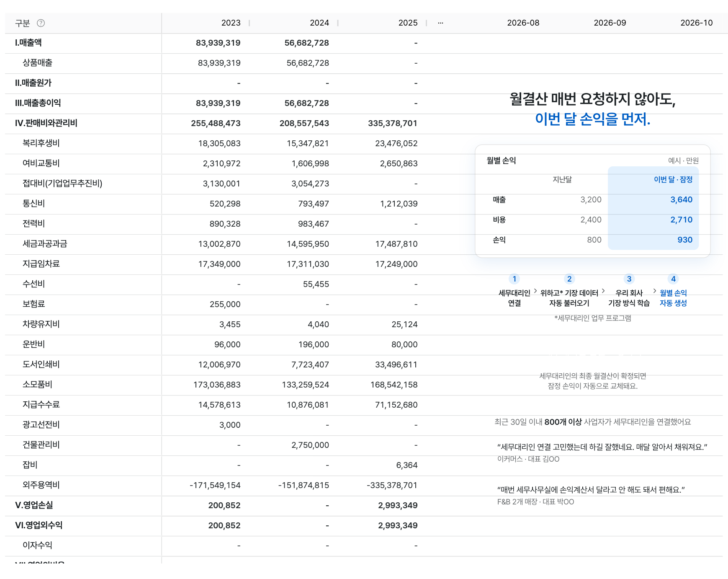Click the 통신비 row label
Image resolution: width=728 pixels, height=579 pixels.
pyautogui.click(x=33, y=204)
